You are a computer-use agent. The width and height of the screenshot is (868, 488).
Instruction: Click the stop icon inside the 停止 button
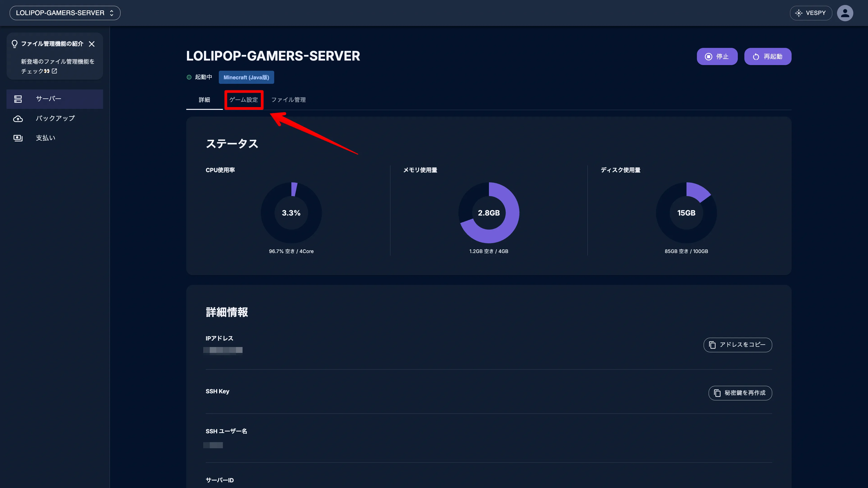[709, 56]
